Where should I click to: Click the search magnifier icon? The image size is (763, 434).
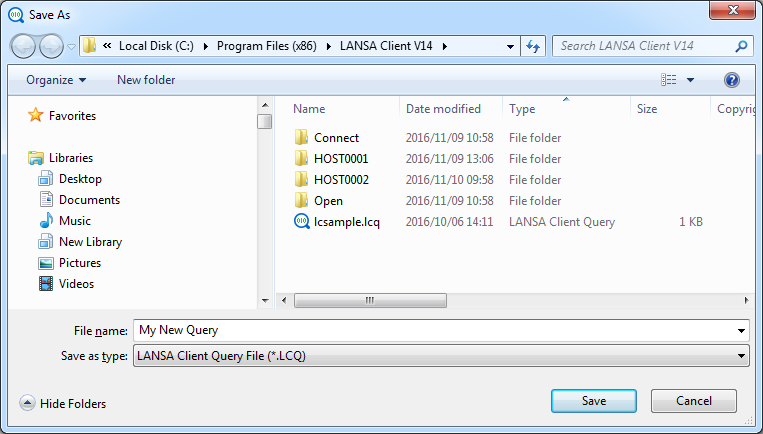click(x=741, y=46)
